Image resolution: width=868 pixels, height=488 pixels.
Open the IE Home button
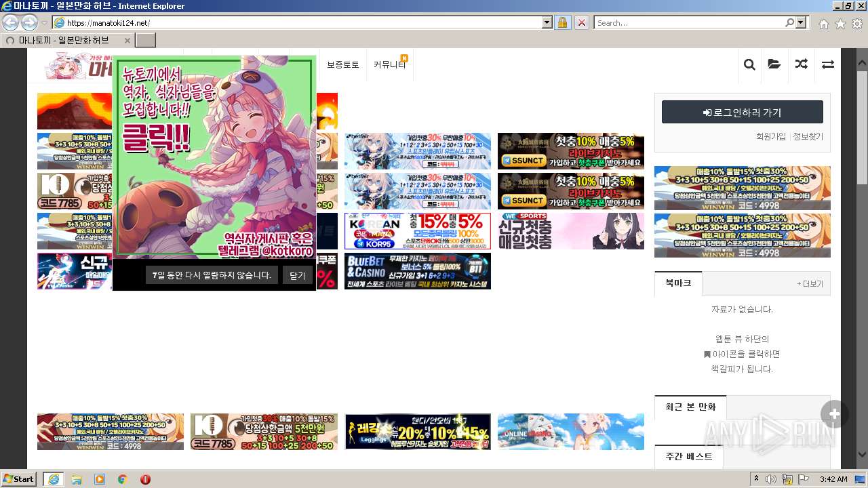point(823,24)
